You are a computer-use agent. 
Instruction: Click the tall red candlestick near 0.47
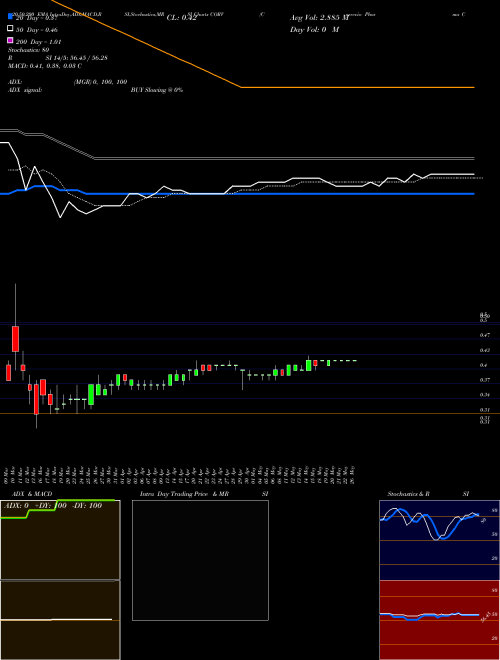pos(16,338)
